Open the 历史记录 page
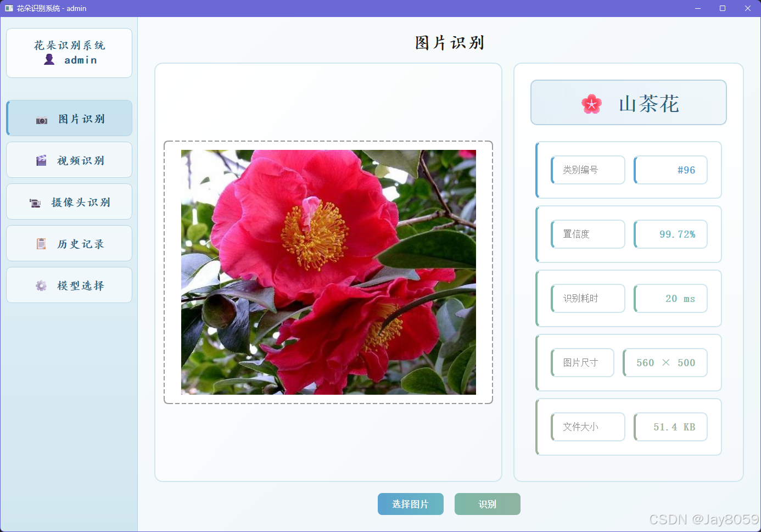Screen dimensions: 761x532 click(69, 243)
